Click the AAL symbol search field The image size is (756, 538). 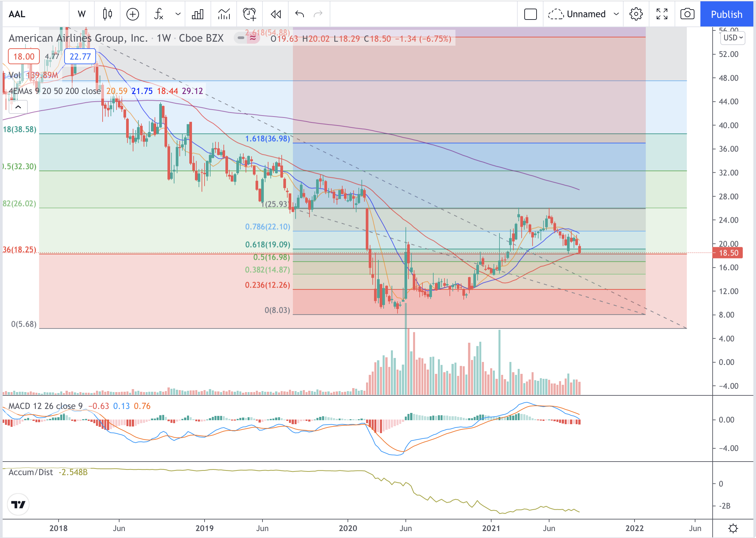[33, 14]
